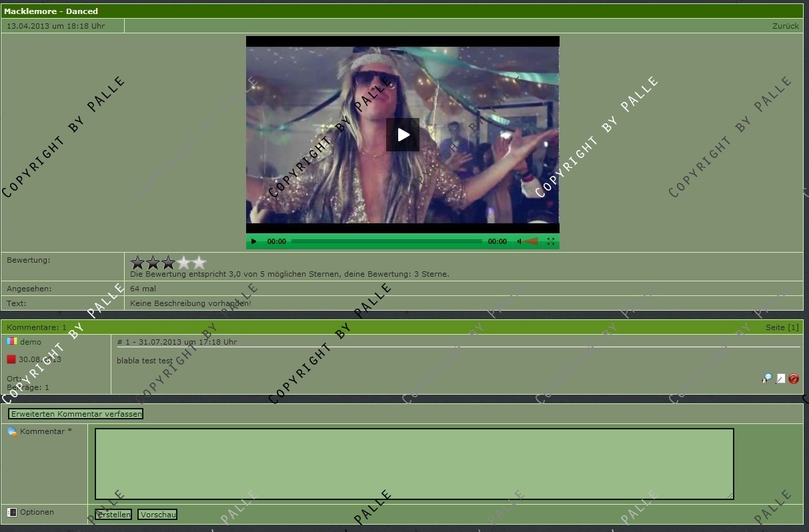Click the red icon beside 30.08.2013

pyautogui.click(x=11, y=359)
